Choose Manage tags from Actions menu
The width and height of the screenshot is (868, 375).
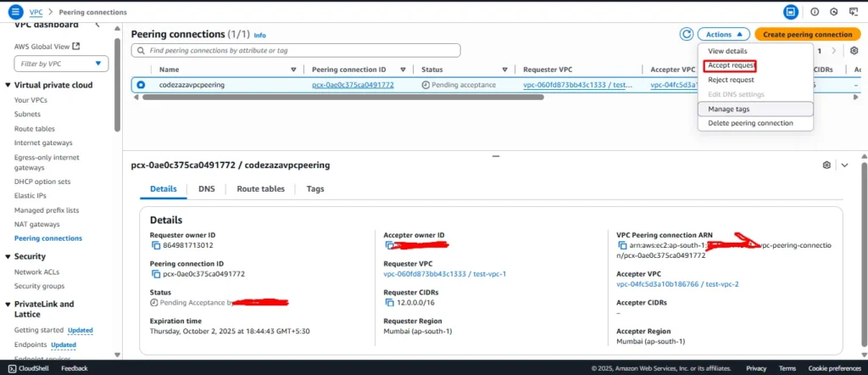tap(755, 109)
